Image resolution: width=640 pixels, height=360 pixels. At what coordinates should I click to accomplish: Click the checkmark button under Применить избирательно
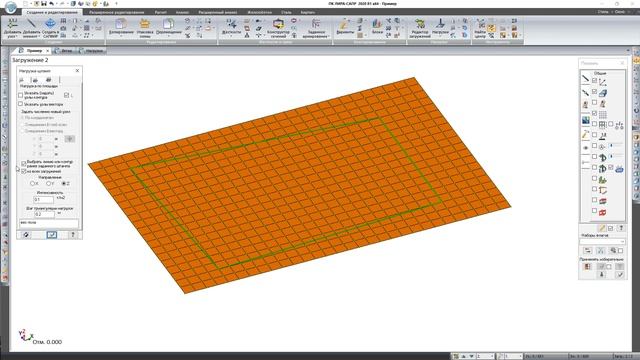click(x=620, y=275)
